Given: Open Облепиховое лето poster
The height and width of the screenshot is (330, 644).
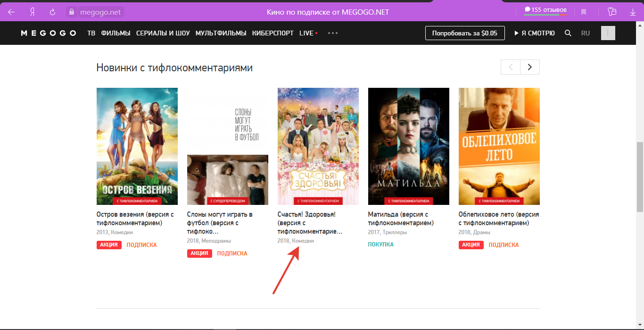Looking at the screenshot, I should click(x=499, y=146).
